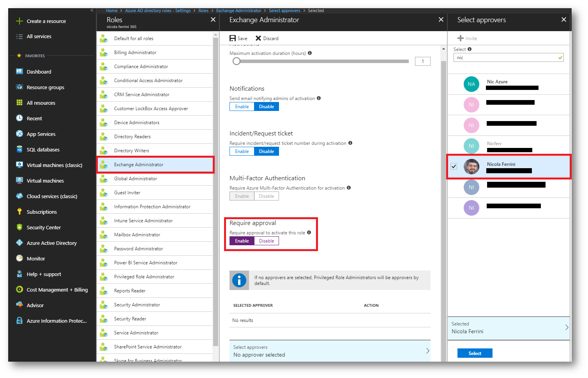The height and width of the screenshot is (378, 588).
Task: Click the blue Select button
Action: pyautogui.click(x=475, y=353)
